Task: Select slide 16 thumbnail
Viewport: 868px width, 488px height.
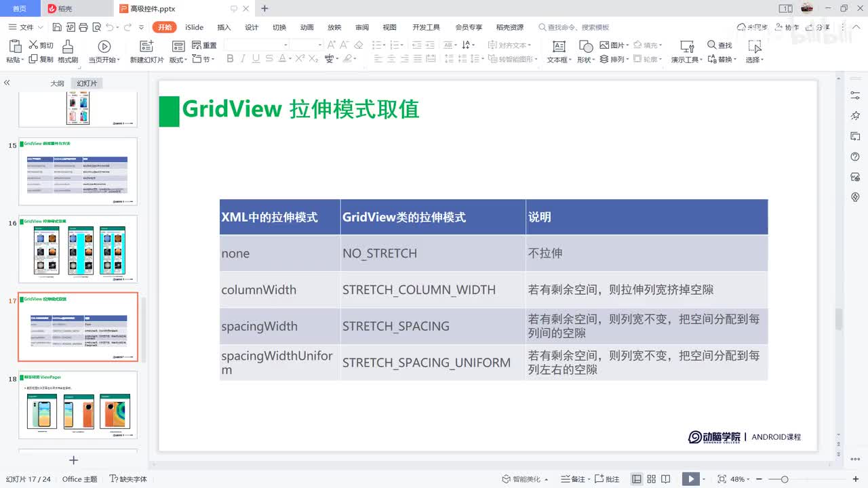Action: pos(78,249)
